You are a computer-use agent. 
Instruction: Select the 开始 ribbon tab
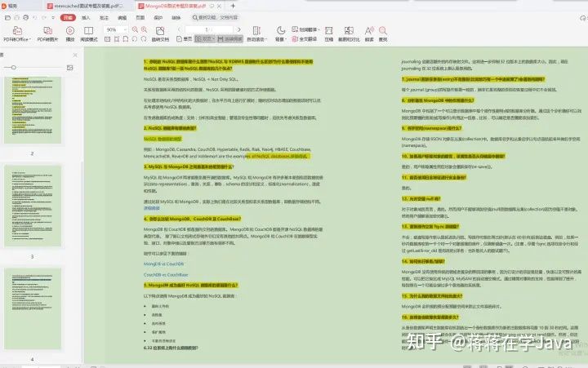[68, 18]
